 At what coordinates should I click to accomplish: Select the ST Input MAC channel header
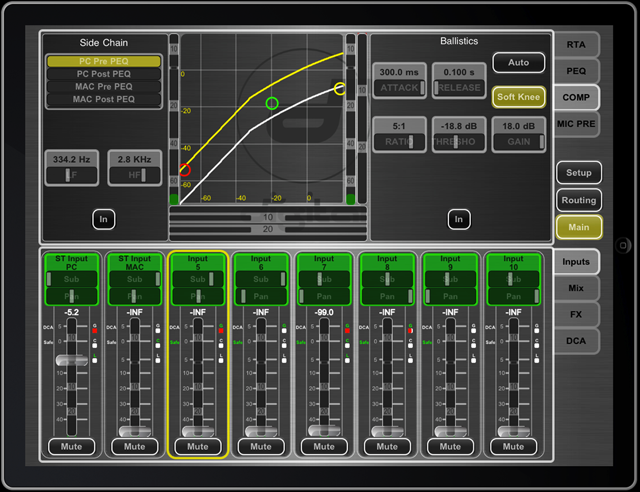click(135, 263)
